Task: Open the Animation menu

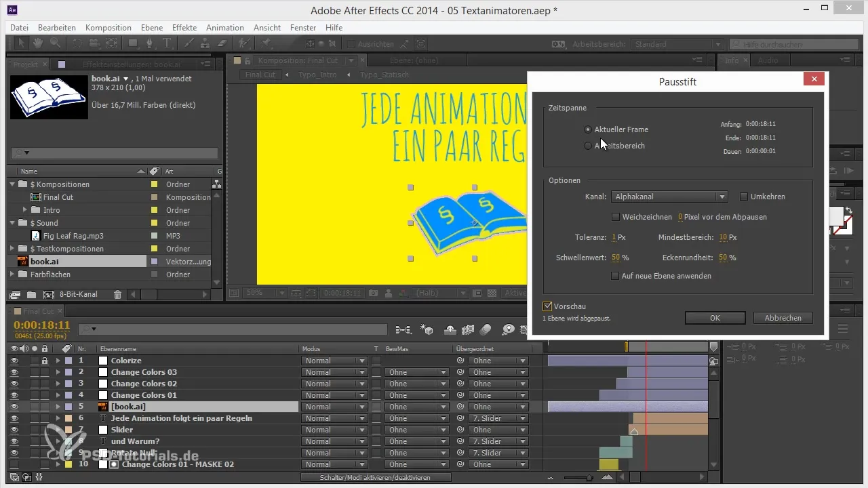Action: point(225,28)
